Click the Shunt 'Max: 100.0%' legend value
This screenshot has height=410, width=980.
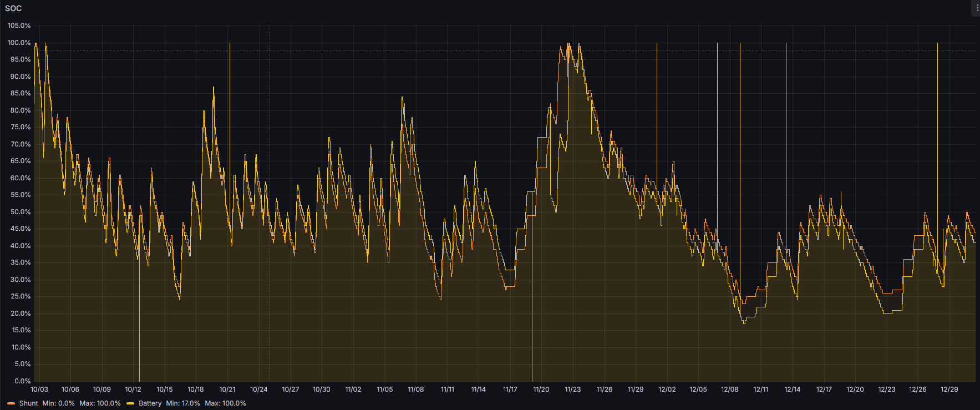click(x=100, y=403)
